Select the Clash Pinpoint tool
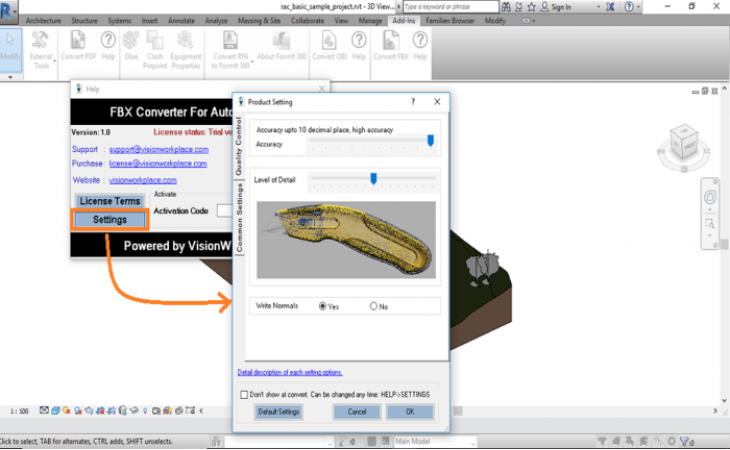 155,50
